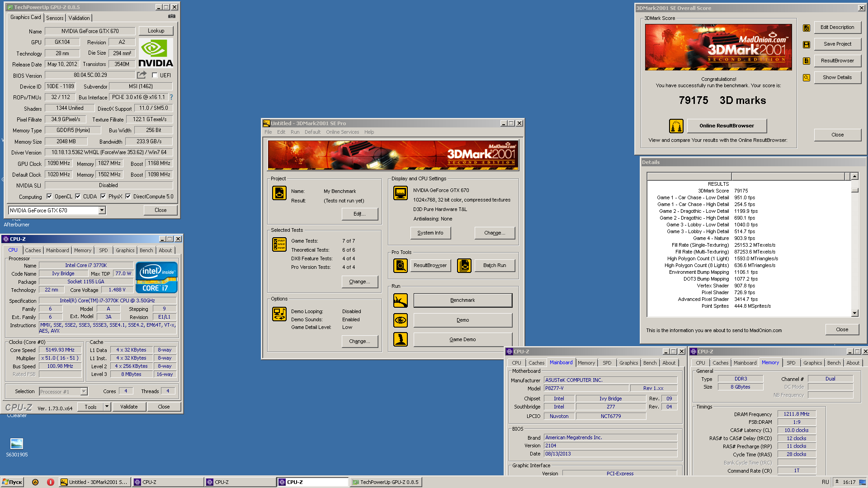Open the SPD tab in left CPU-Z
Image resolution: width=868 pixels, height=488 pixels.
click(104, 250)
